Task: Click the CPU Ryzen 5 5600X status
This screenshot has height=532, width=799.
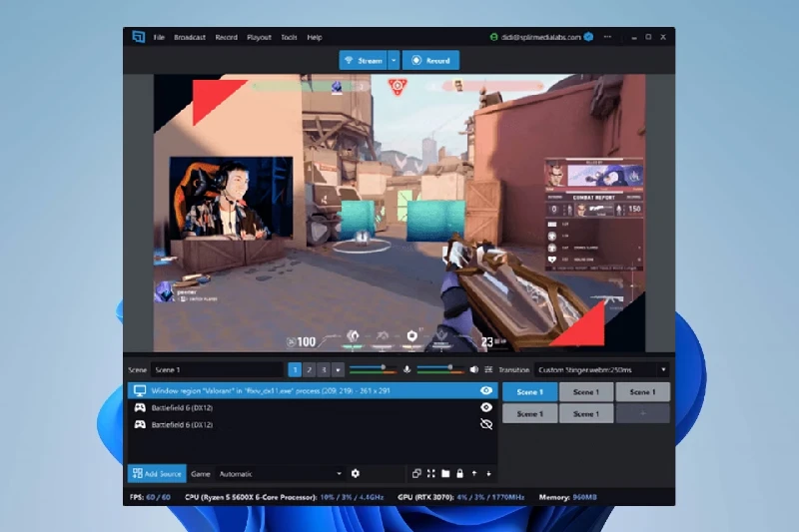Action: click(x=284, y=497)
